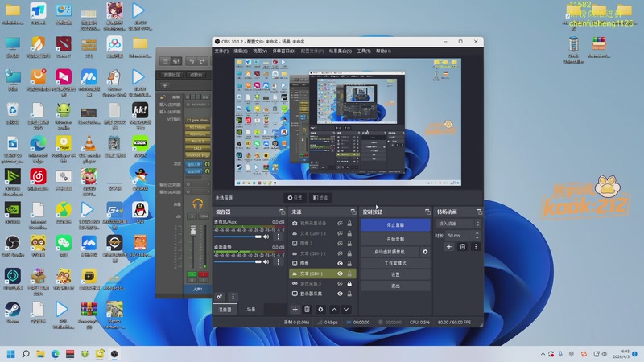Image resolution: width=644 pixels, height=362 pixels.
Task: Adjust the 桌面音频 volume slider
Action: coord(237,262)
